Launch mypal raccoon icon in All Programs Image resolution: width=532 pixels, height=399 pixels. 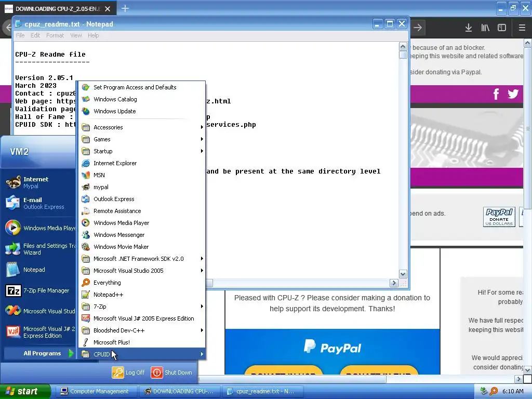click(x=86, y=187)
